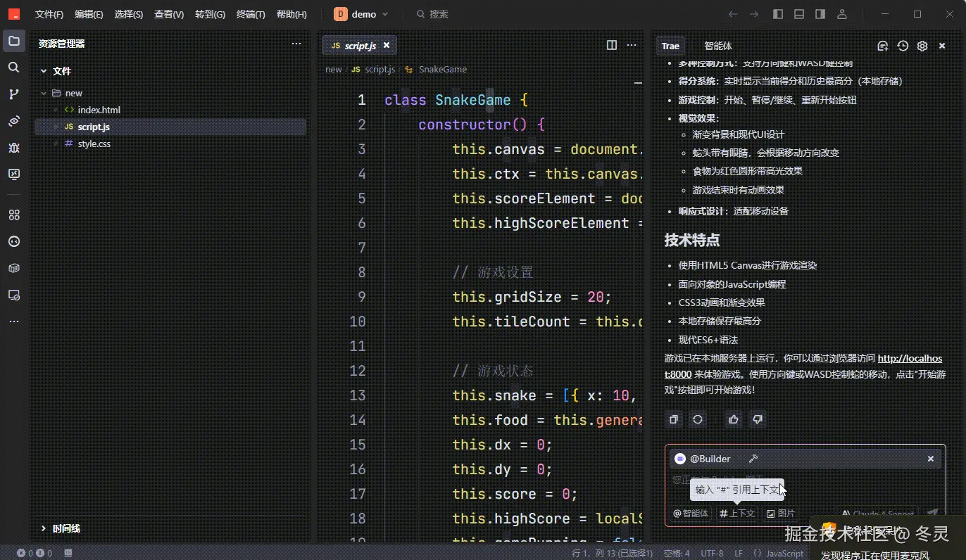Screen dimensions: 966x560
Task: Open the 终端(T) menu
Action: 251,14
